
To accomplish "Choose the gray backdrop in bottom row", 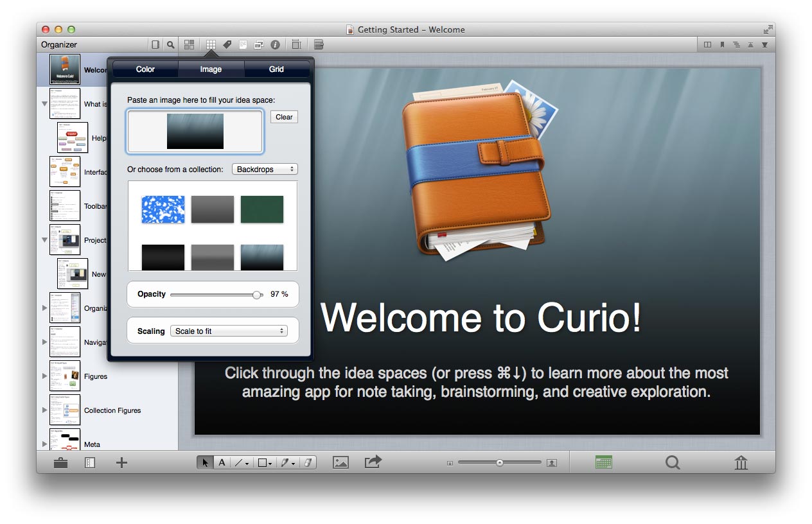I will click(x=213, y=257).
